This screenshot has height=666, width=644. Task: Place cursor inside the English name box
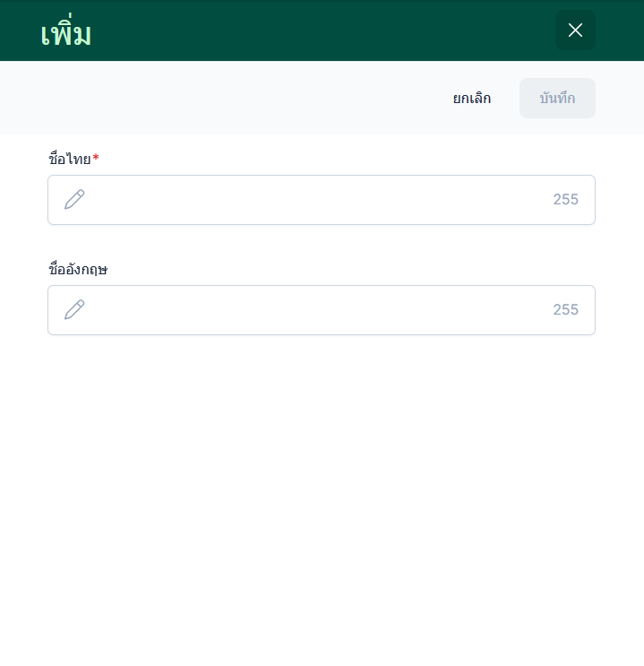click(322, 310)
